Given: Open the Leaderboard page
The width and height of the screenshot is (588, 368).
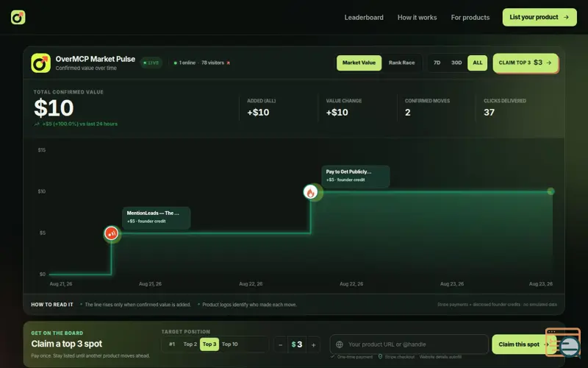Looking at the screenshot, I should [364, 17].
